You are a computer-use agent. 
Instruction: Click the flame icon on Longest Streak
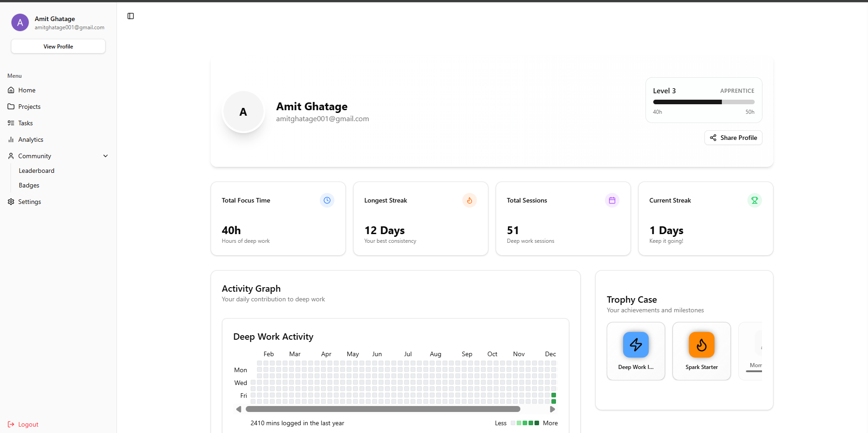[x=470, y=200]
